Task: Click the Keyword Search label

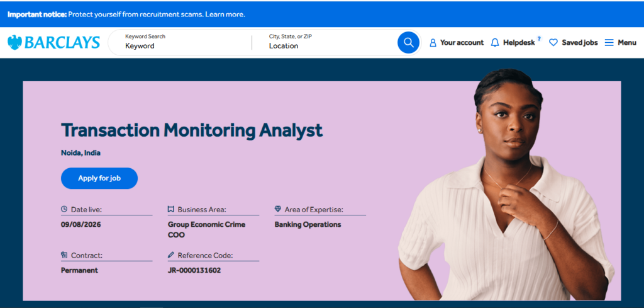Action: click(x=145, y=36)
